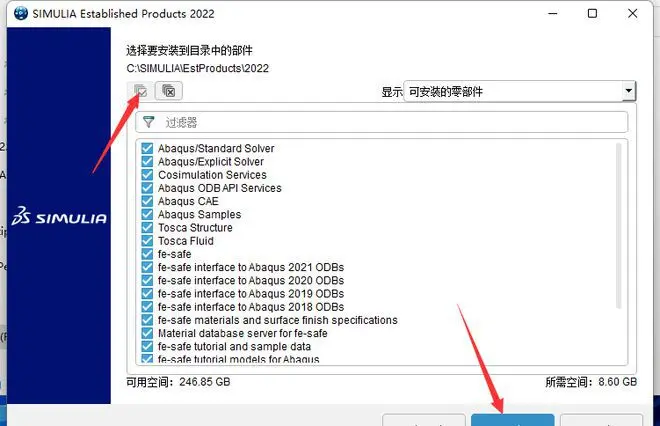660x426 pixels.
Task: Toggle the fe-safe checkbox
Action: pyautogui.click(x=147, y=254)
